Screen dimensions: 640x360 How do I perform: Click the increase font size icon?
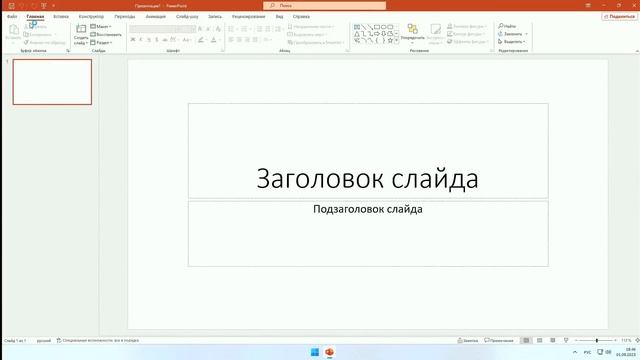pos(200,29)
